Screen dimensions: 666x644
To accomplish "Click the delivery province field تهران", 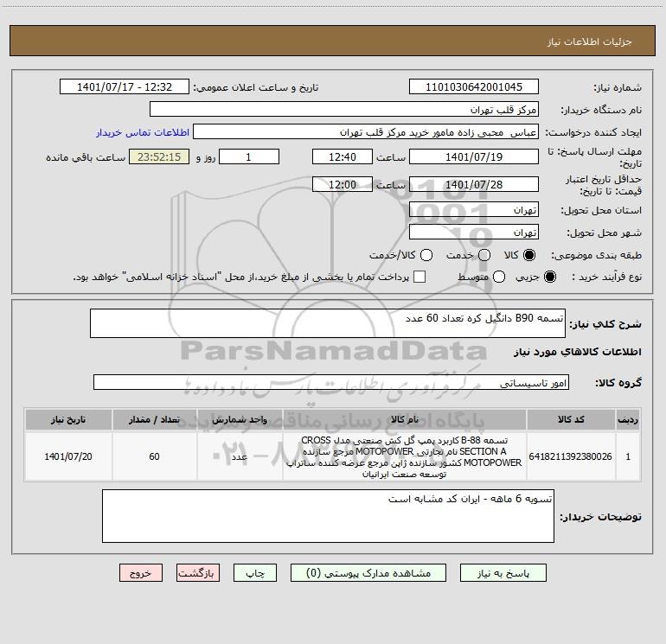I will tap(474, 209).
